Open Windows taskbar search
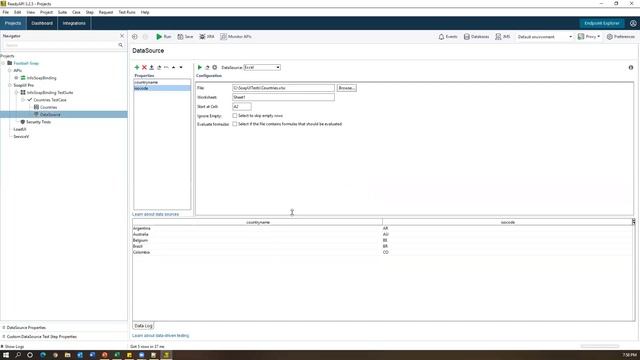This screenshot has width=640, height=360. click(18, 355)
